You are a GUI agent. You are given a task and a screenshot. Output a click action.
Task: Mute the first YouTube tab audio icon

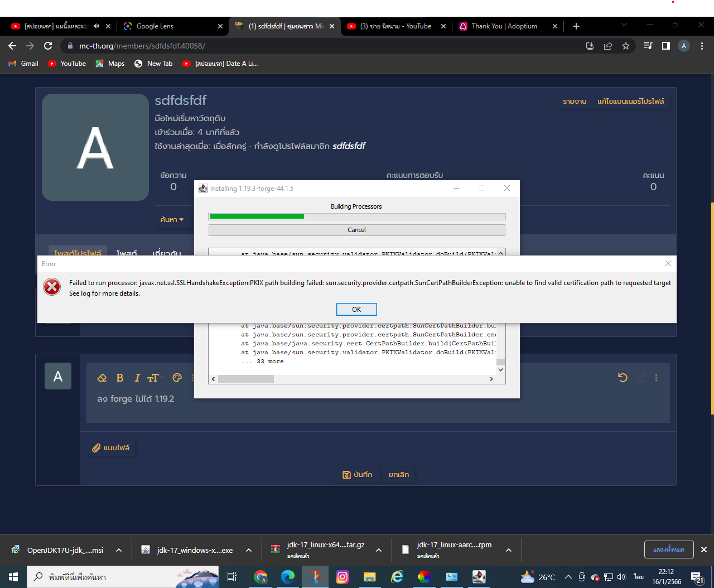coord(97,26)
